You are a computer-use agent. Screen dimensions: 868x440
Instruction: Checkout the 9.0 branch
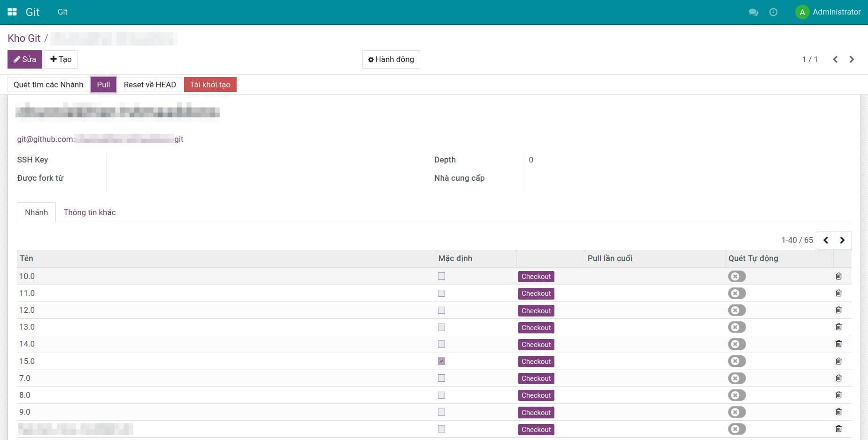point(536,412)
